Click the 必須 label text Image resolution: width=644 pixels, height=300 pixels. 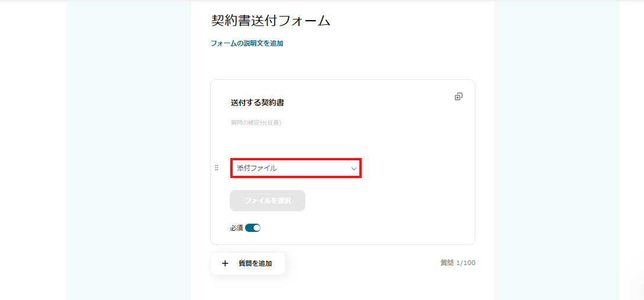[236, 228]
